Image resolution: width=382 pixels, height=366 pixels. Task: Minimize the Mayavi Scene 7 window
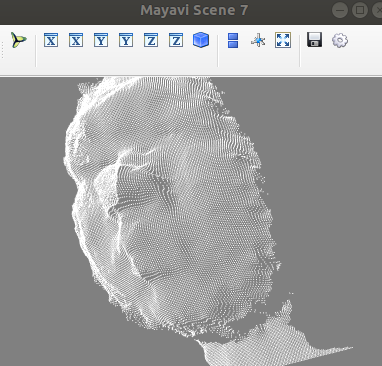pyautogui.click(x=340, y=10)
